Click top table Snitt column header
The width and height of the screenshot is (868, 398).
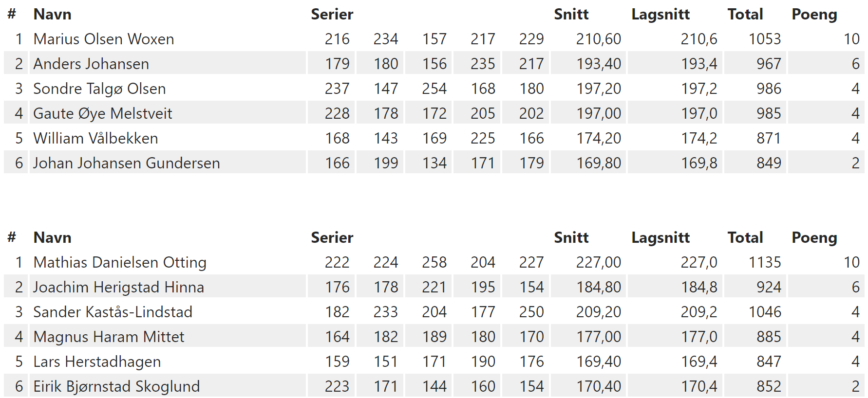click(571, 14)
